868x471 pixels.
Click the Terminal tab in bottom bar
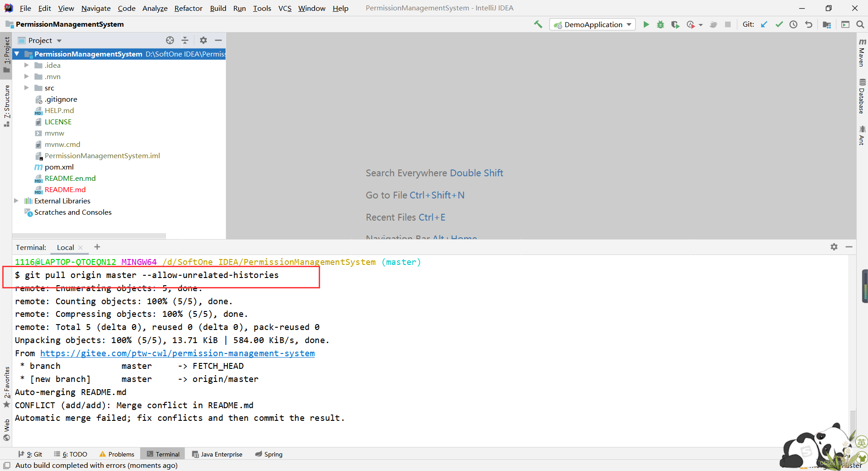tap(163, 454)
